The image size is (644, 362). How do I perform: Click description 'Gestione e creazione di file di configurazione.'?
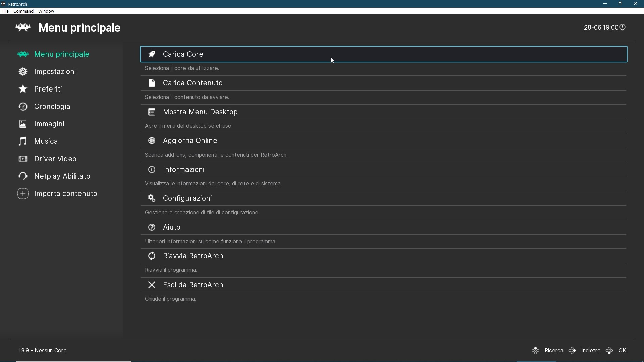(x=202, y=213)
